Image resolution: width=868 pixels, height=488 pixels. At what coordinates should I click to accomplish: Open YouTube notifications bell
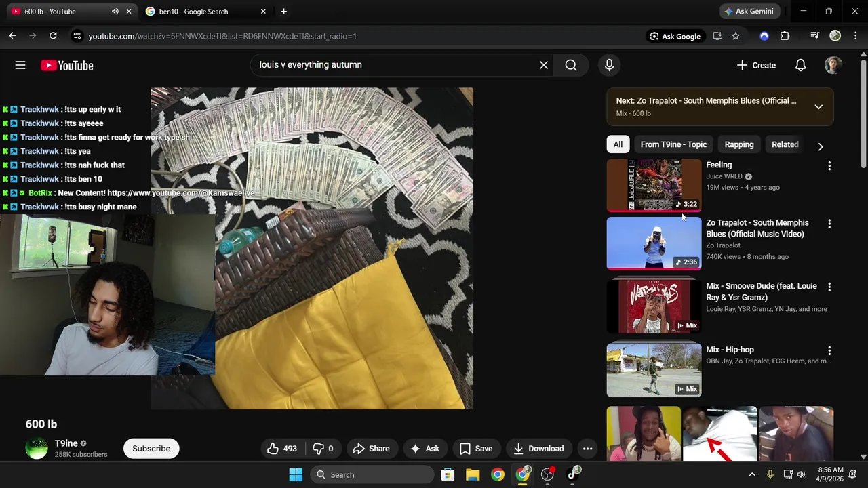(800, 65)
